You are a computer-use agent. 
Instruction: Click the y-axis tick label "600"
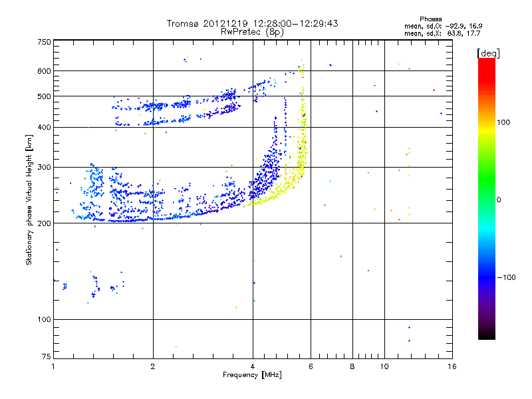click(x=44, y=71)
